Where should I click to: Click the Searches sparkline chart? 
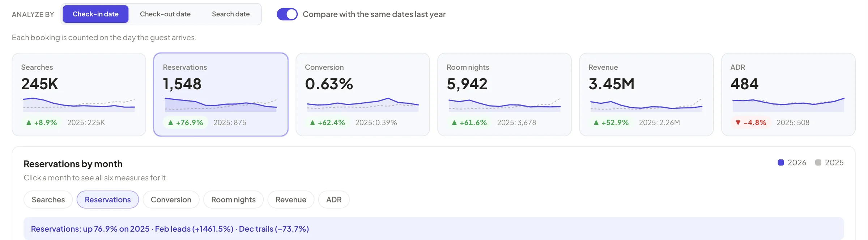pos(79,104)
